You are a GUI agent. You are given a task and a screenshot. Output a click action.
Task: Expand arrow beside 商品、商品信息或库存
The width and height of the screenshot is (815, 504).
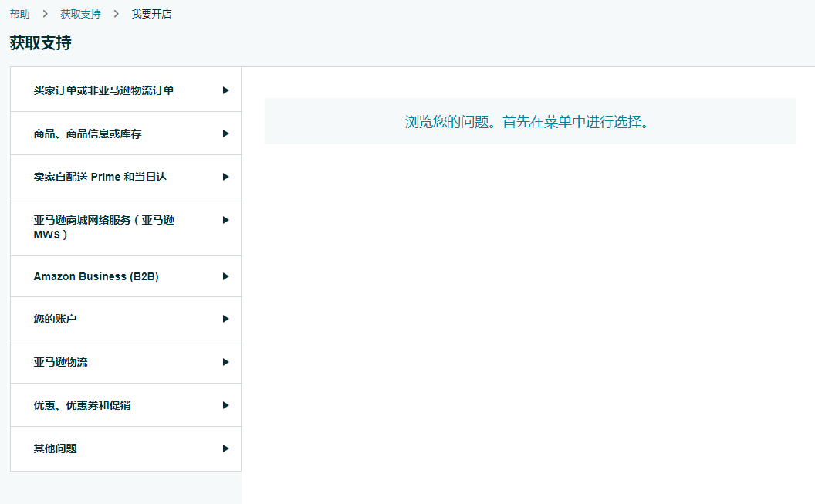pos(225,134)
